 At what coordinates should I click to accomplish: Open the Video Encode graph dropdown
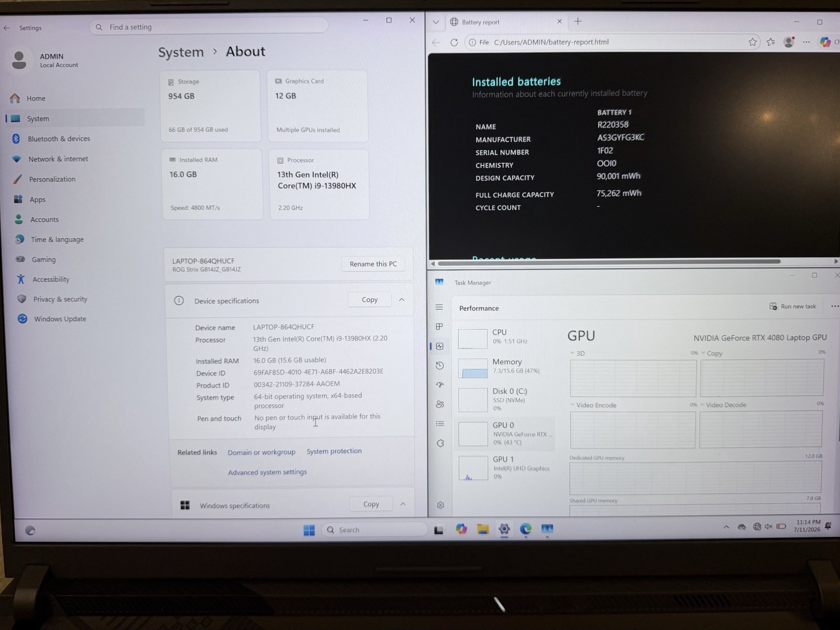tap(572, 405)
